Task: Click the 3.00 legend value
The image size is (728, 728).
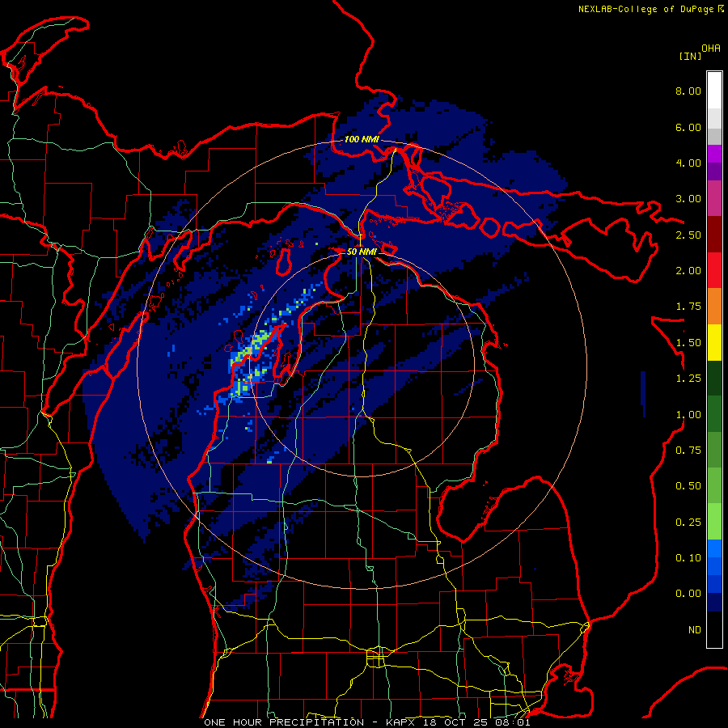Action: 688,199
